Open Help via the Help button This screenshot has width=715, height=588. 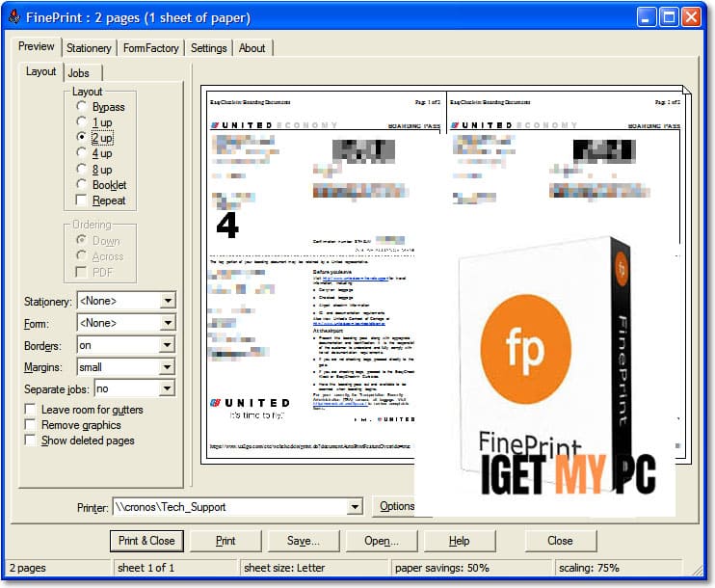pyautogui.click(x=460, y=541)
